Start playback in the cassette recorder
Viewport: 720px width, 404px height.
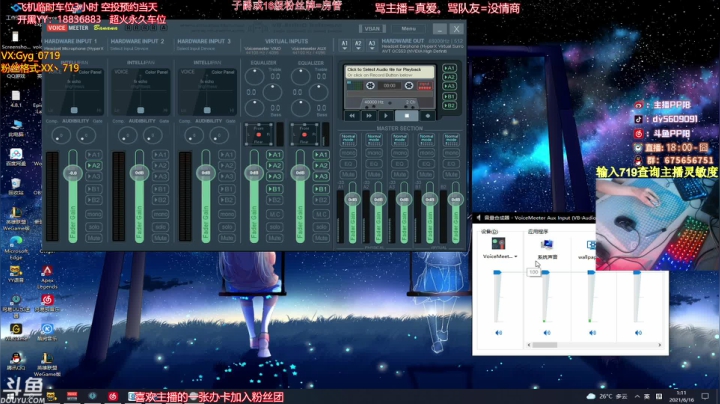click(386, 116)
